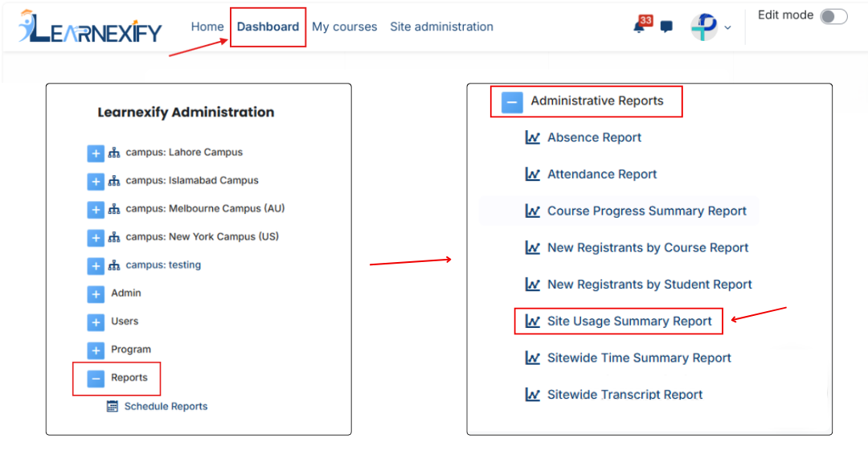This screenshot has height=455, width=868.
Task: Click the Islamabad Campus org chart icon
Action: [x=114, y=181]
